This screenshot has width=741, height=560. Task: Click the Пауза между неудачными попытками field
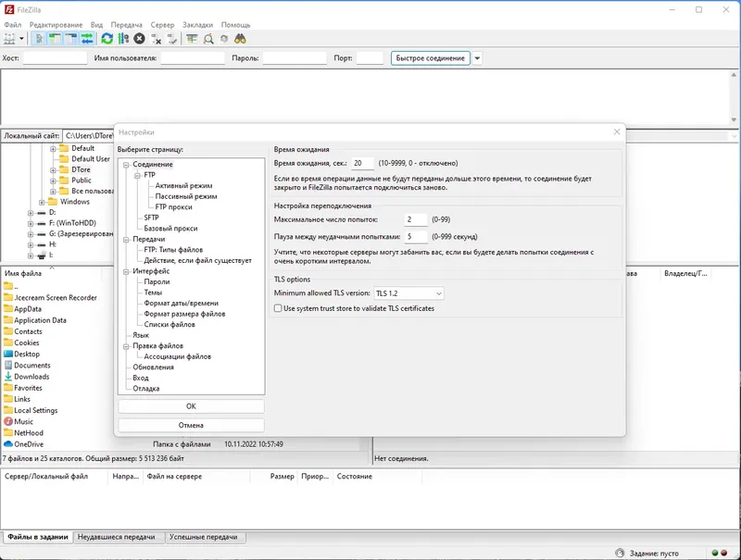point(416,237)
